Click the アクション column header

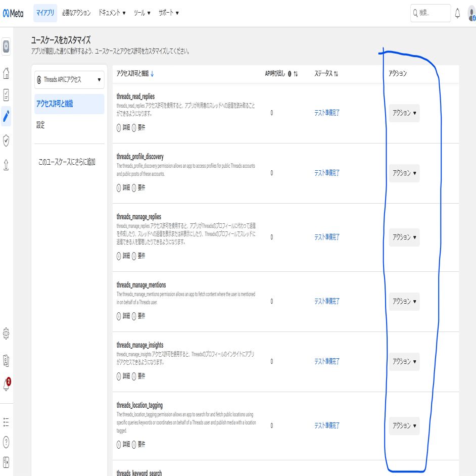[x=397, y=73]
